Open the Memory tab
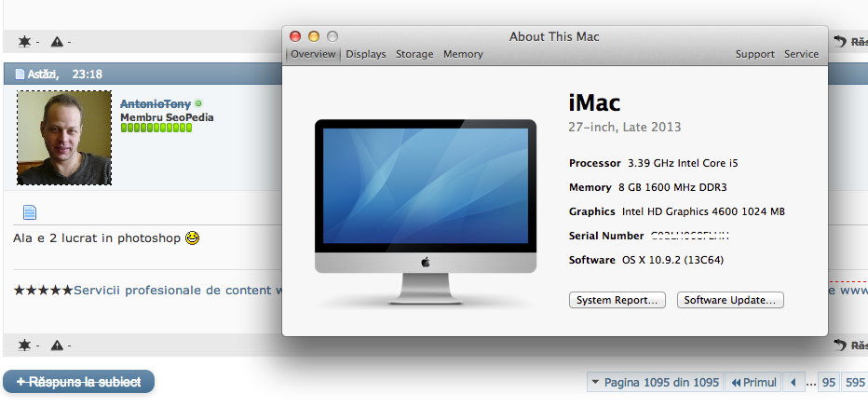 (x=463, y=54)
